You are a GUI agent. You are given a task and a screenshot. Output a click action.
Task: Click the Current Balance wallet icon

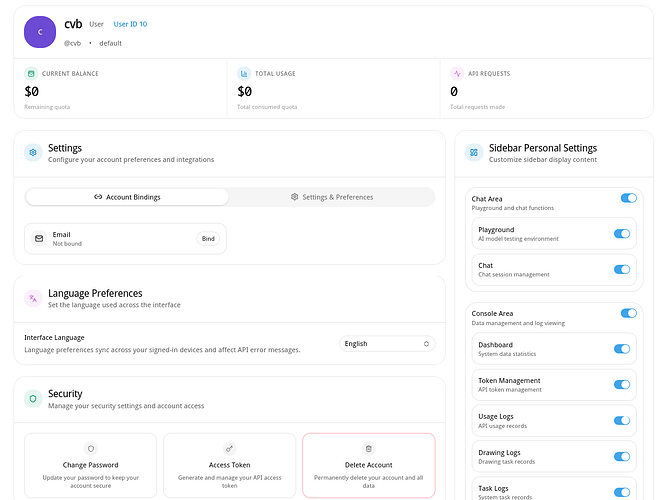point(31,73)
